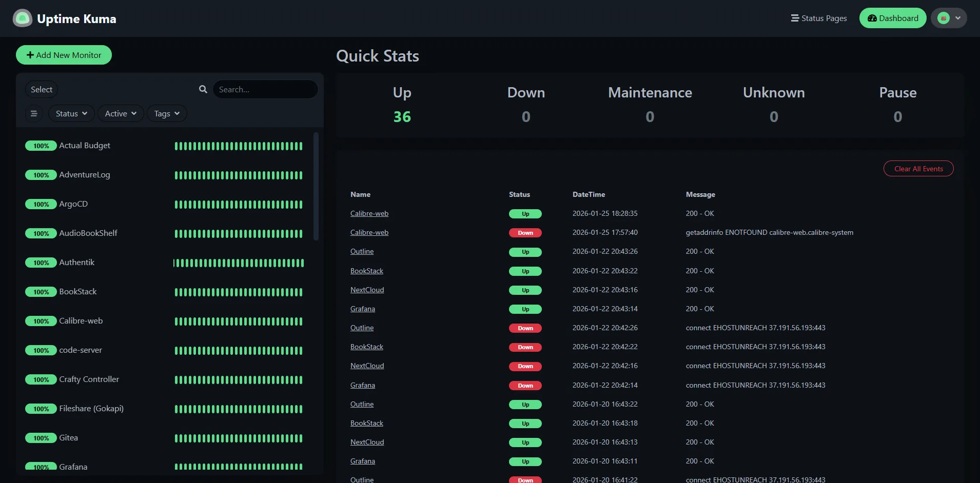Go to Status Pages

[x=819, y=18]
